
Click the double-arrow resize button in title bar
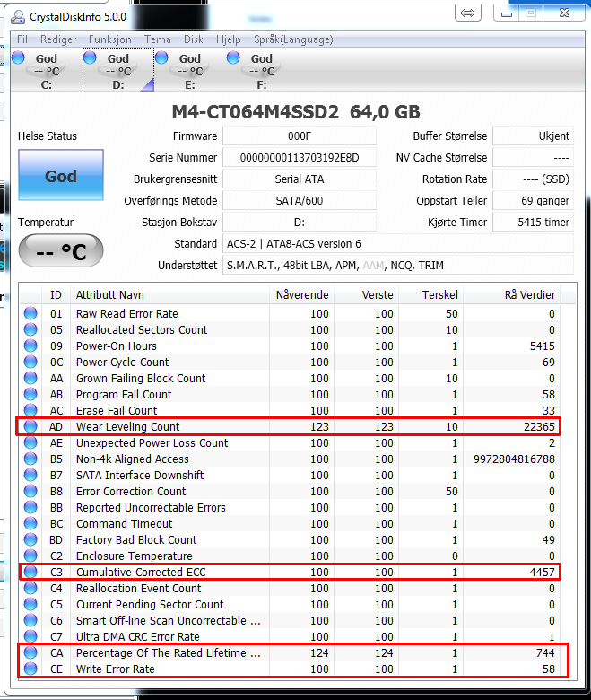468,13
